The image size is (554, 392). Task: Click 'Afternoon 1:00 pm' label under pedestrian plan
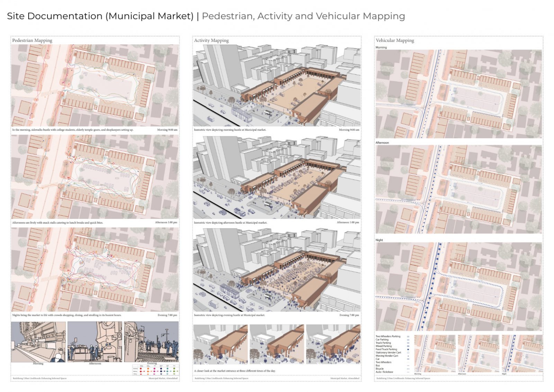coord(166,222)
